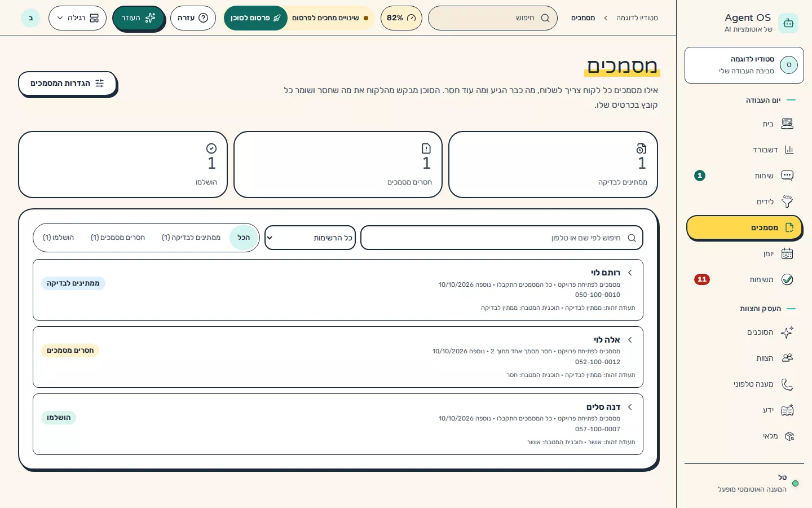Open the שיחות chat bubble icon
This screenshot has height=508, width=812.
click(787, 176)
